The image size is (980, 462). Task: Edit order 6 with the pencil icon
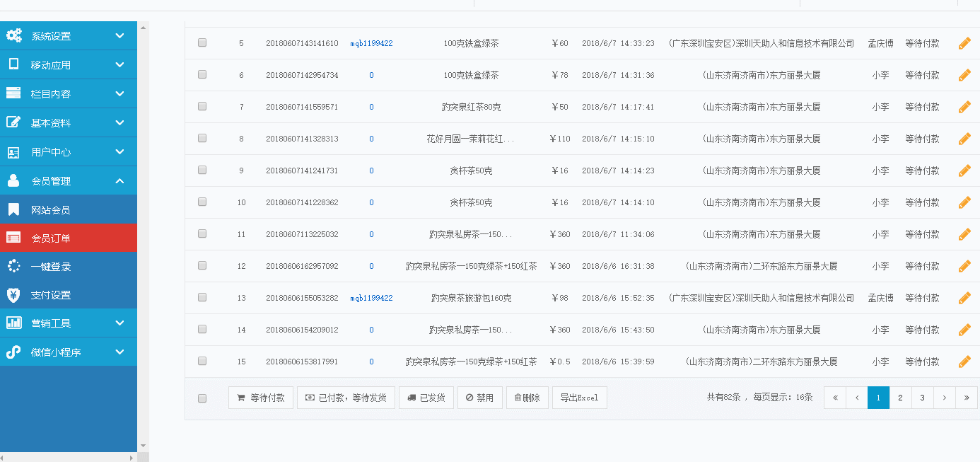click(x=964, y=75)
